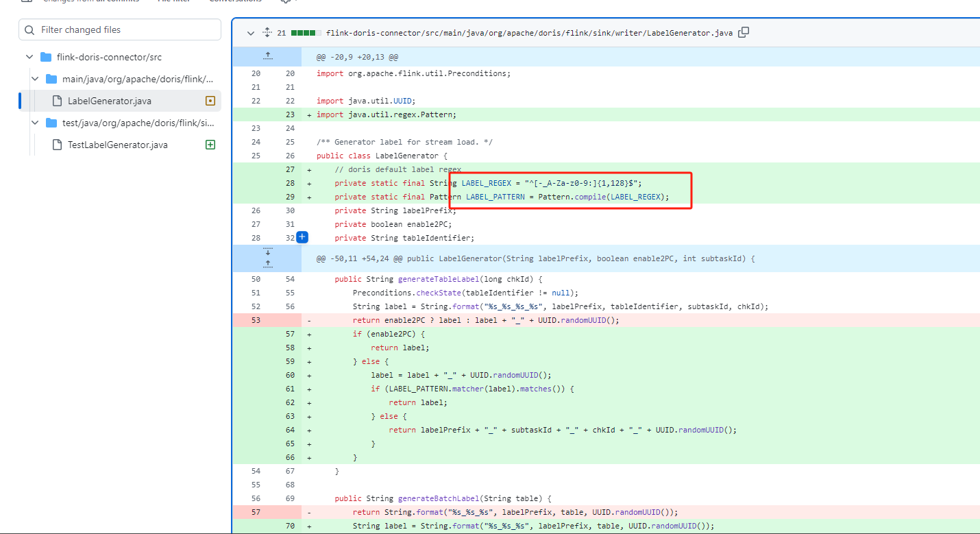Click the return labelPrefix + subtaskId line
The width and height of the screenshot is (980, 534).
tap(563, 430)
